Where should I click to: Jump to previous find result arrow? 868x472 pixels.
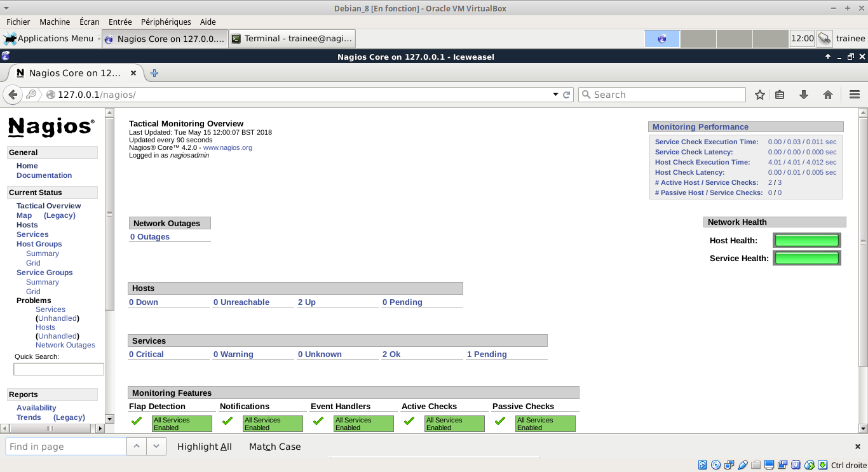(x=137, y=447)
